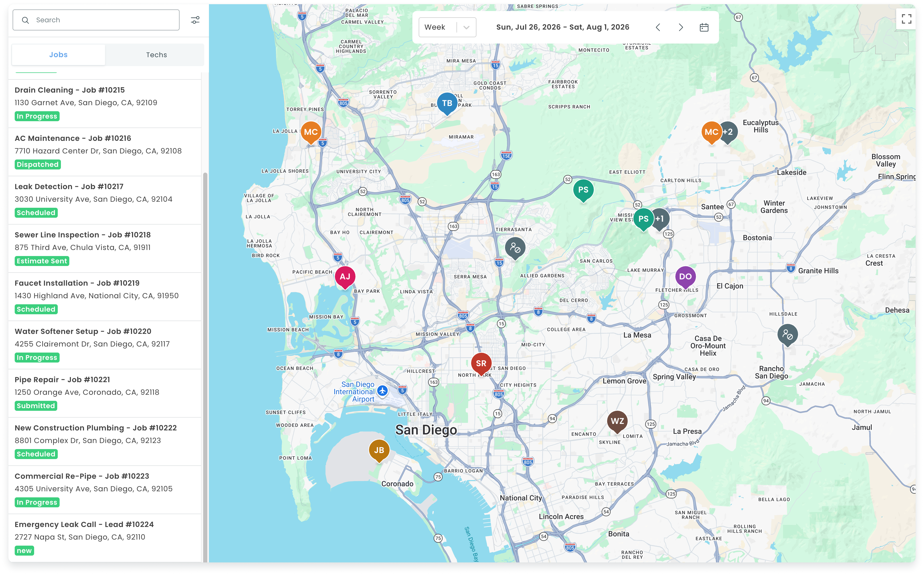Click the Lemon Grove map label
The width and height of the screenshot is (924, 575).
tap(624, 381)
